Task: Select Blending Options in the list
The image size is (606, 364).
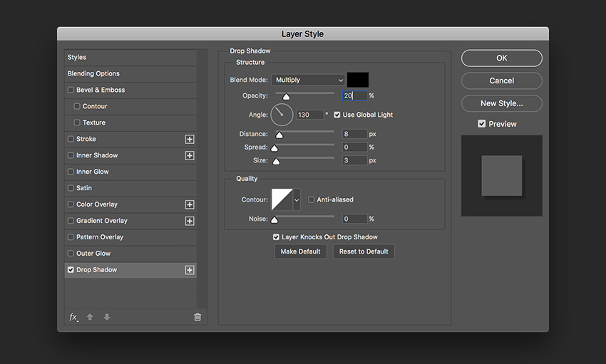Action: (93, 73)
